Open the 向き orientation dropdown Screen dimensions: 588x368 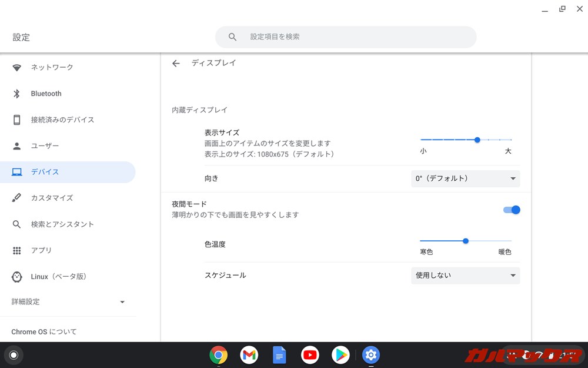coord(465,178)
